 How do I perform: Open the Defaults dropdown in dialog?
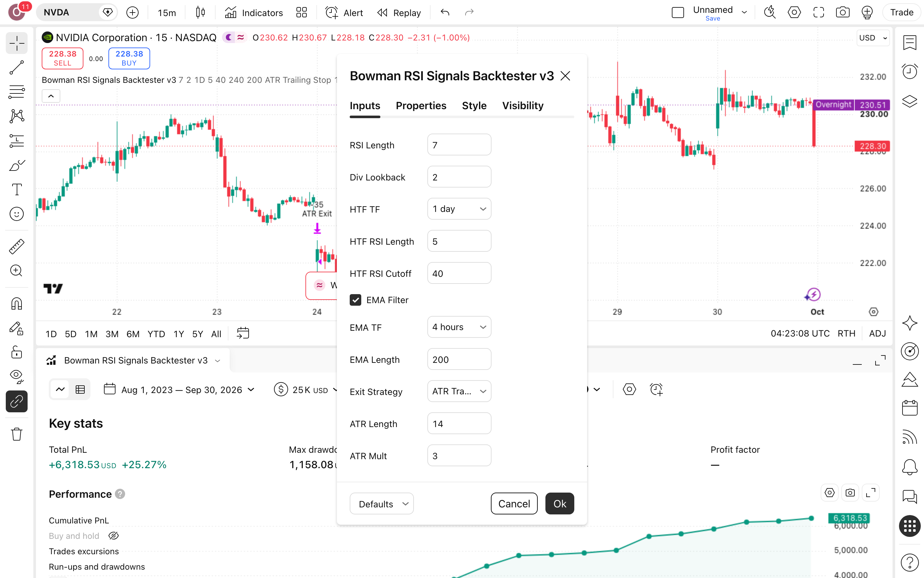click(381, 504)
